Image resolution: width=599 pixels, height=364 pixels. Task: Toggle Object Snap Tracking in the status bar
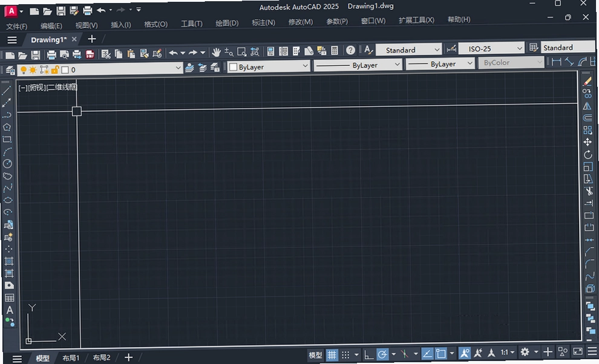point(427,354)
